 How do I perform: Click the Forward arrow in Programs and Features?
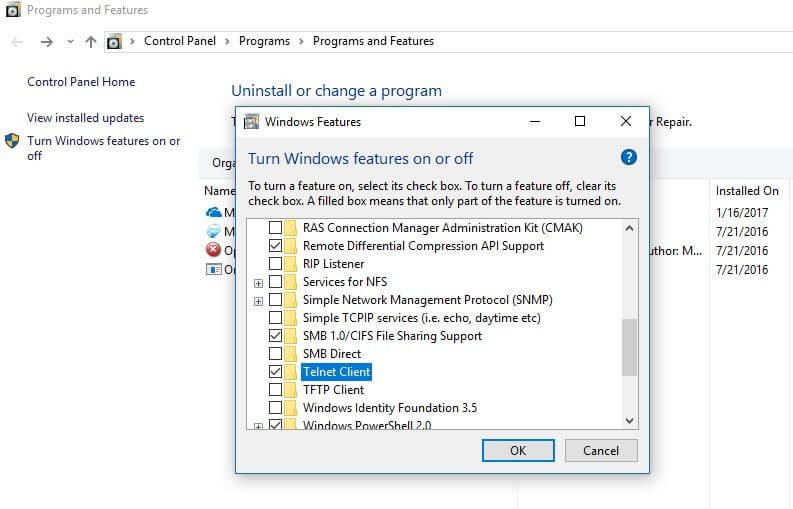click(x=47, y=41)
